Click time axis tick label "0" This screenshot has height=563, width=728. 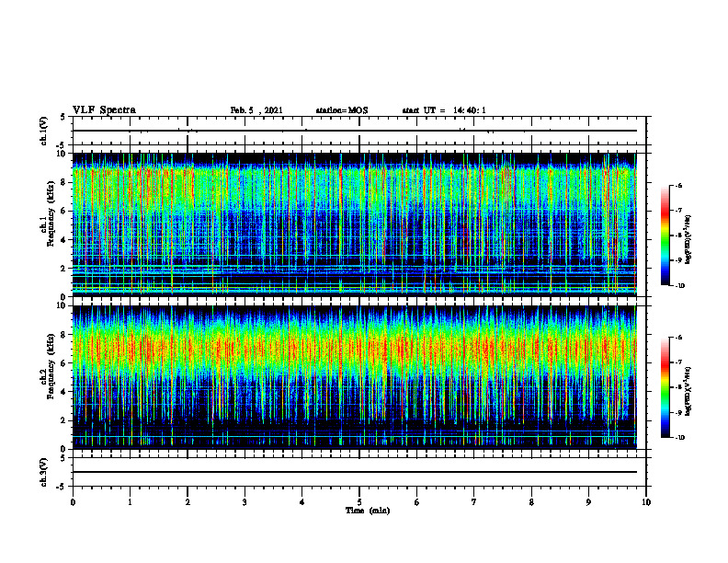point(73,502)
